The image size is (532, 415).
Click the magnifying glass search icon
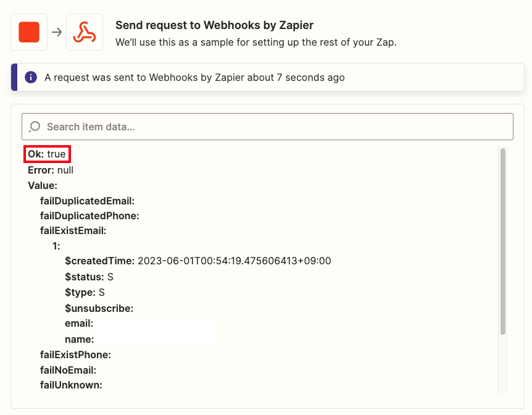(35, 127)
